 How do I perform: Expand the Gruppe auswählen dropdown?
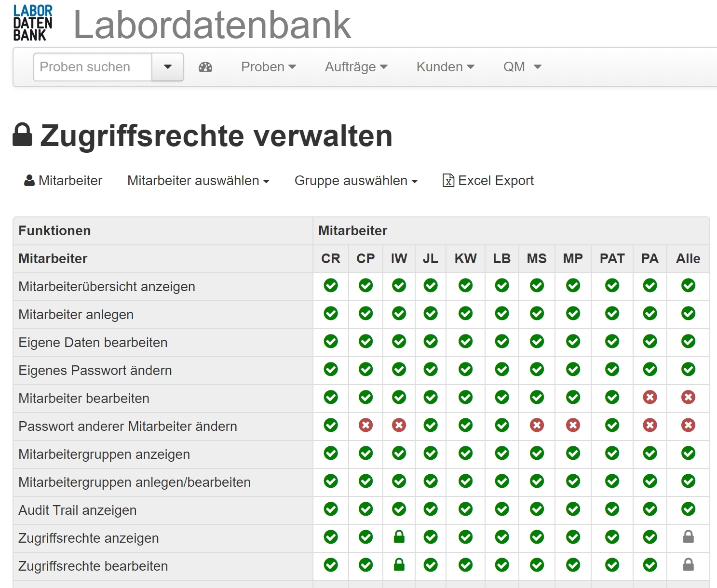pos(356,181)
